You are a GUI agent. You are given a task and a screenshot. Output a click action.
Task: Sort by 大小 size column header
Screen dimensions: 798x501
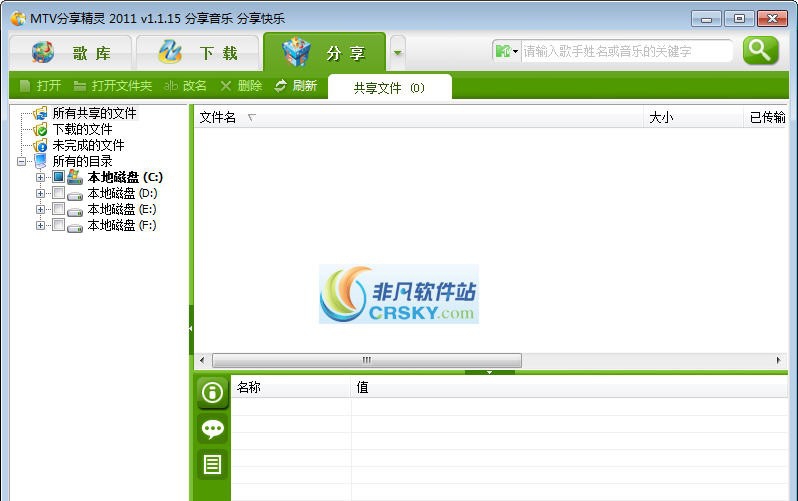[693, 118]
